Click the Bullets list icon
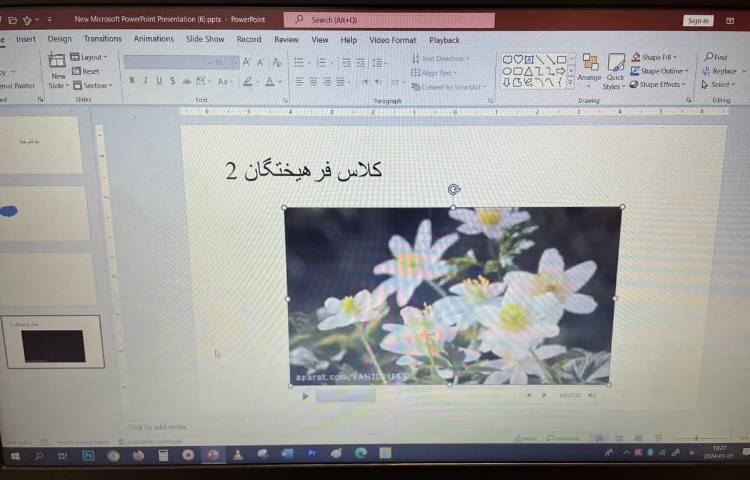This screenshot has height=480, width=750. (x=299, y=62)
